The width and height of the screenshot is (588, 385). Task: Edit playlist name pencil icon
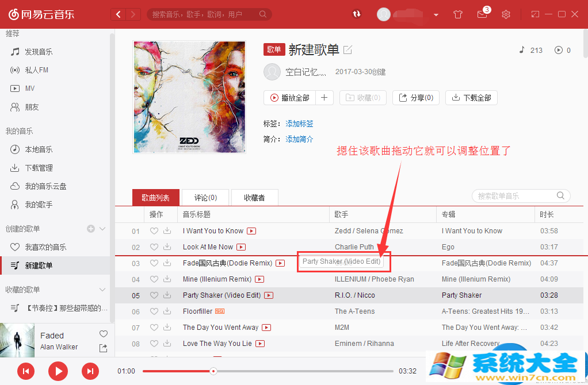(348, 50)
